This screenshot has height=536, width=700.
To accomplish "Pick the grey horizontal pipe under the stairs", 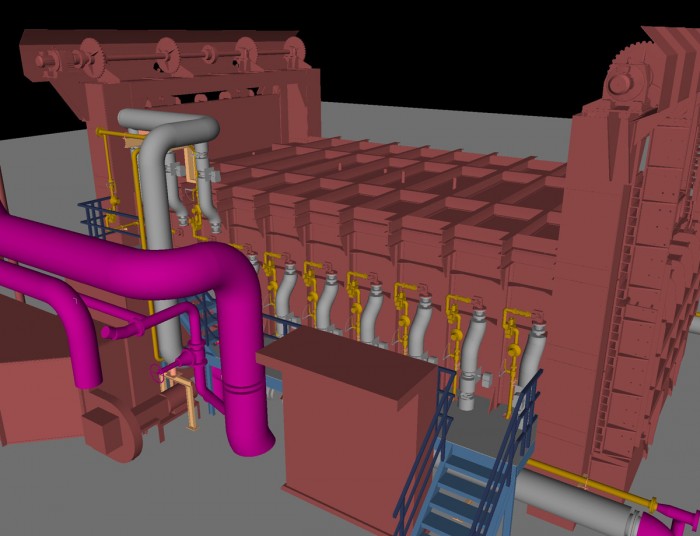I will (576, 501).
